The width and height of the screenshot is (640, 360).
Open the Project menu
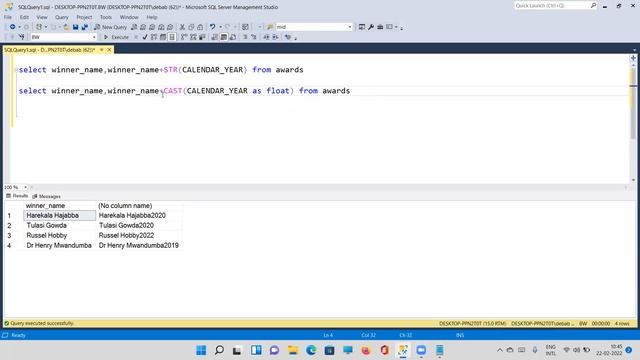[x=84, y=17]
